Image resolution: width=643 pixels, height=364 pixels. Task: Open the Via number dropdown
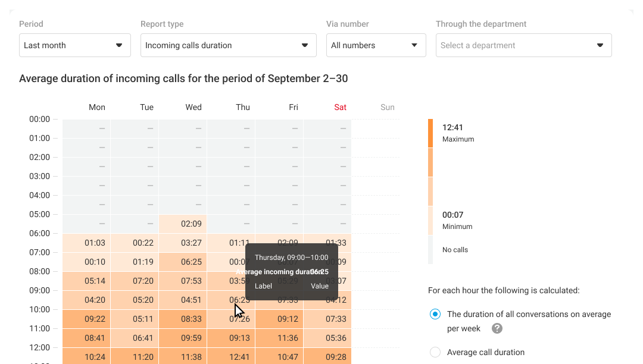coord(376,45)
